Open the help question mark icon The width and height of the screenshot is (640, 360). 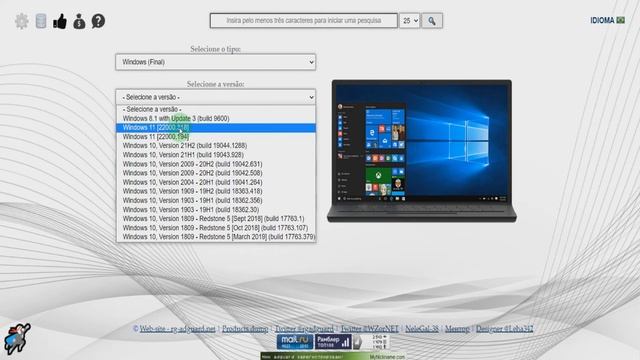tap(98, 21)
